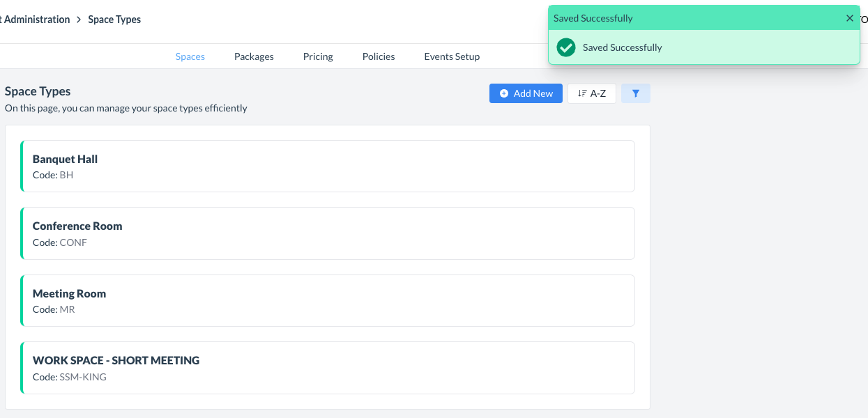Image resolution: width=868 pixels, height=418 pixels.
Task: Select the Conference Room space type card
Action: click(x=328, y=233)
